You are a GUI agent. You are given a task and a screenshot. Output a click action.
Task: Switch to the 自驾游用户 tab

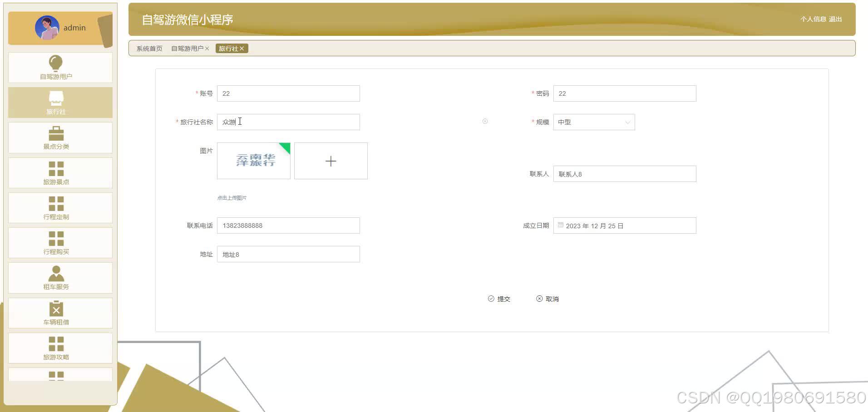(187, 48)
